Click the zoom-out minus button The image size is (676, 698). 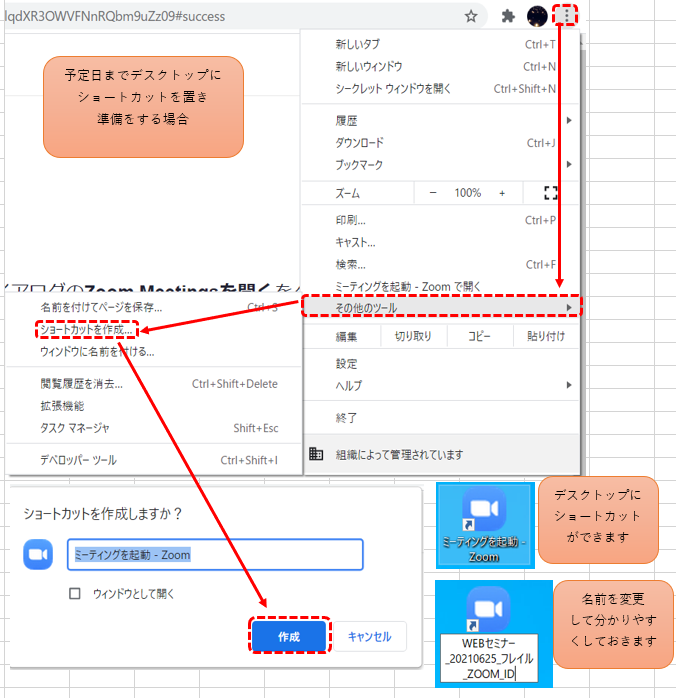(x=433, y=193)
